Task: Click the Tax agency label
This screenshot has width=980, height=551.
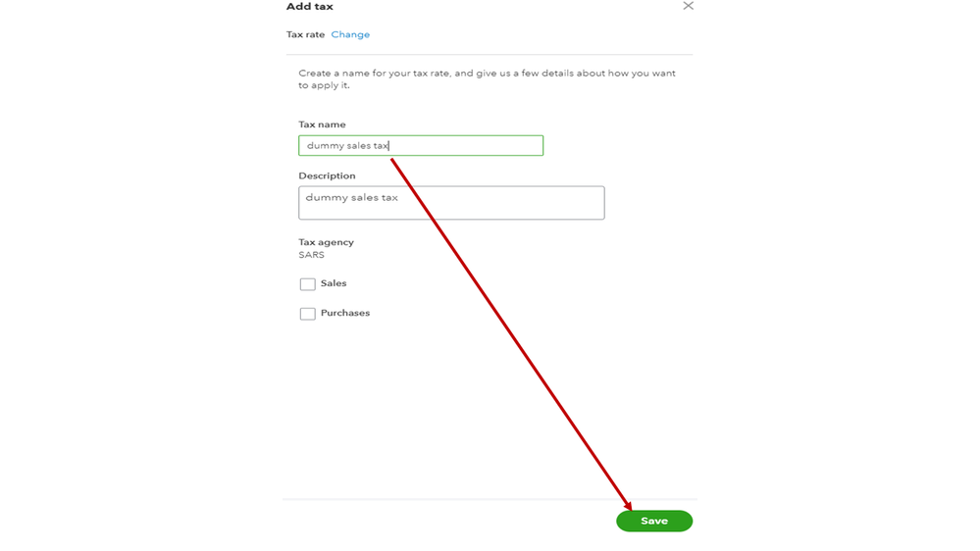Action: coord(326,242)
